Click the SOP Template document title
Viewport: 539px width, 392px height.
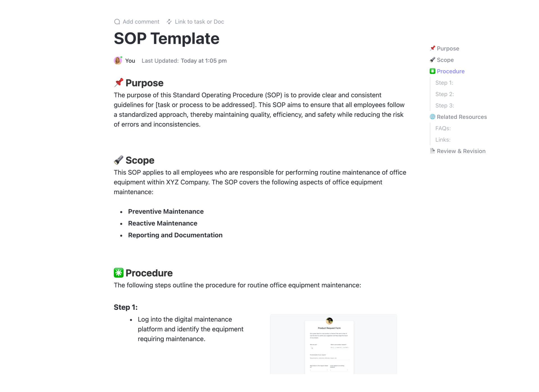pyautogui.click(x=166, y=38)
